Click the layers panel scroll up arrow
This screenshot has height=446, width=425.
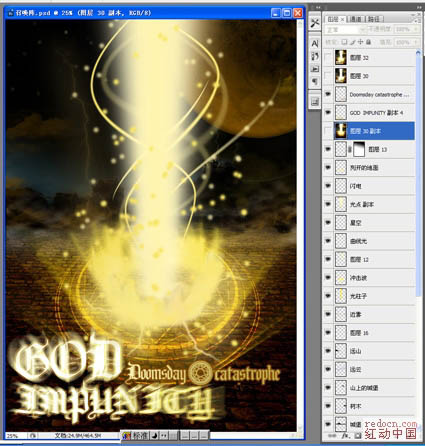click(418, 52)
